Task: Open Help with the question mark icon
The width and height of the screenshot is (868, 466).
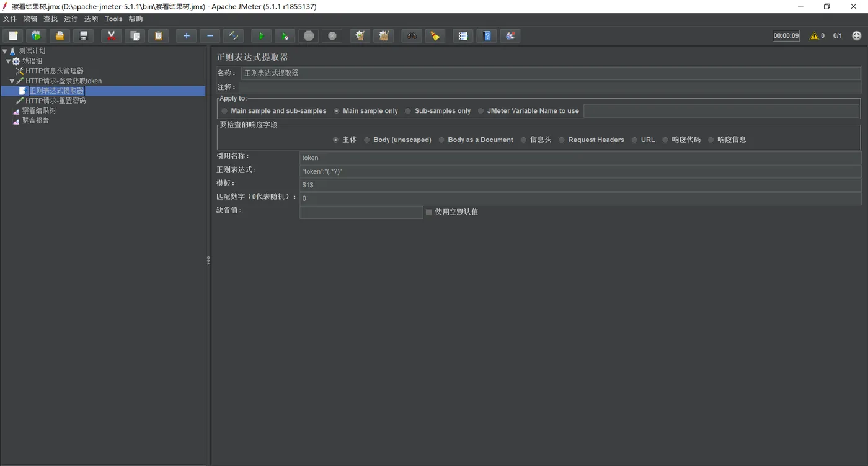Action: tap(486, 36)
